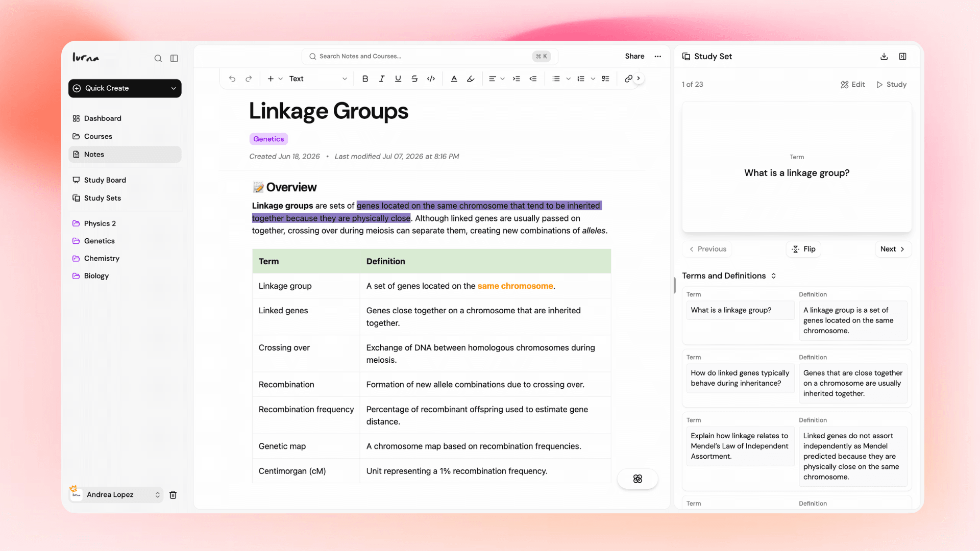This screenshot has width=980, height=551.
Task: Show more toolbar options arrow
Action: click(639, 78)
